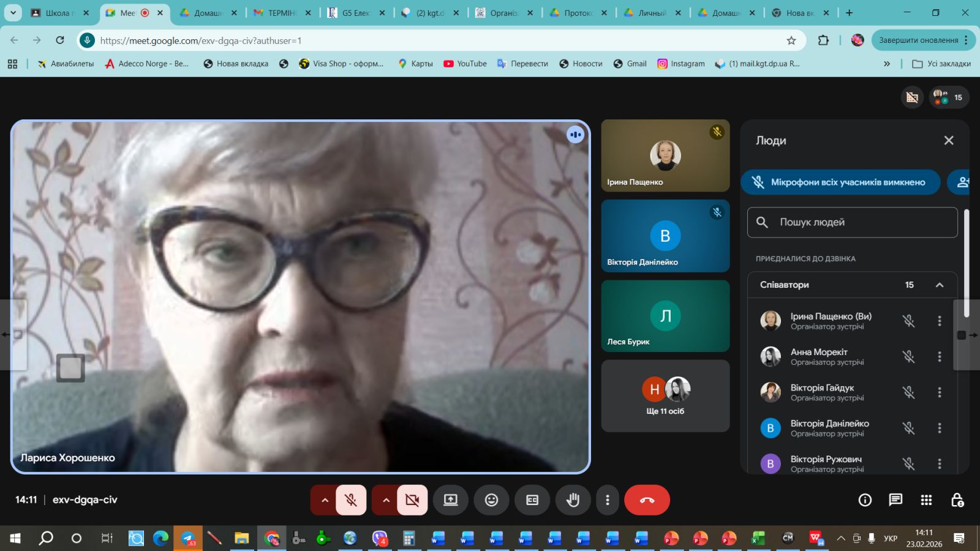Image resolution: width=980 pixels, height=551 pixels.
Task: Collapse the Співавтори section
Action: click(x=939, y=285)
